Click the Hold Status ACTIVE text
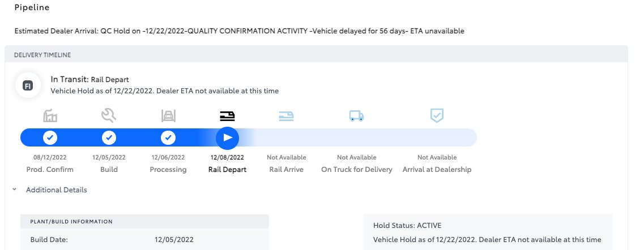The height and width of the screenshot is (250, 644). [x=407, y=226]
